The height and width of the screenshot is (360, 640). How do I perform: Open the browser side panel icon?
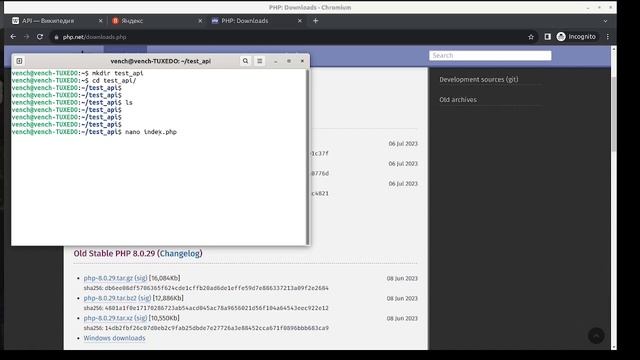(x=547, y=37)
